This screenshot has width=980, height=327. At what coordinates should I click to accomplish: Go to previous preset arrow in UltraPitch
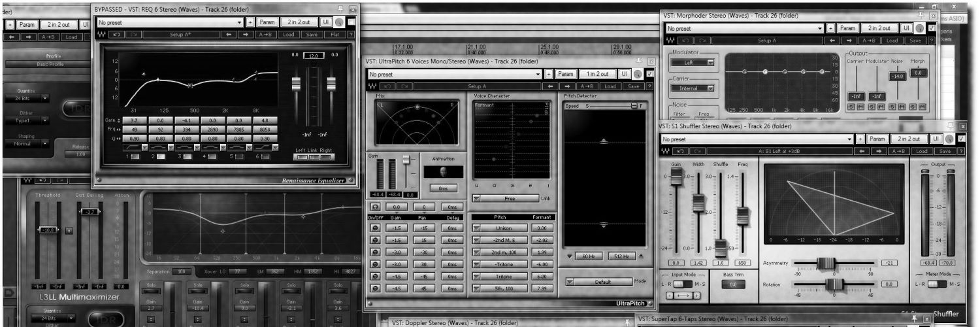551,86
